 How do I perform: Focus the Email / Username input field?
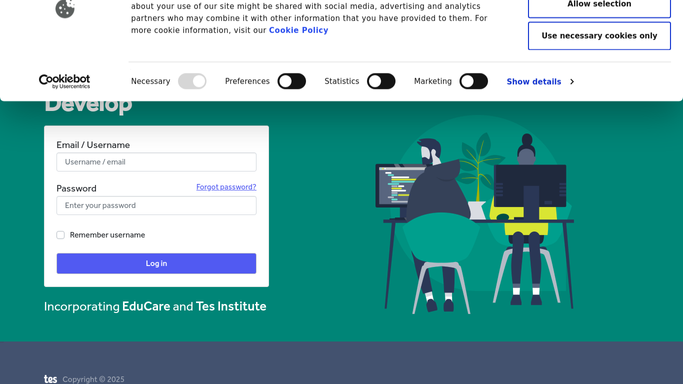point(156,162)
